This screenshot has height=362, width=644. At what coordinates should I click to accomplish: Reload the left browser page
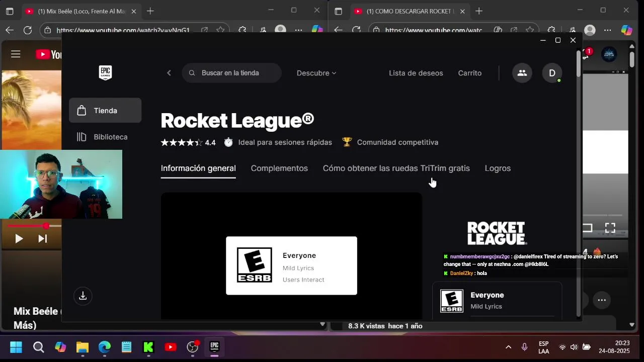coord(28,30)
